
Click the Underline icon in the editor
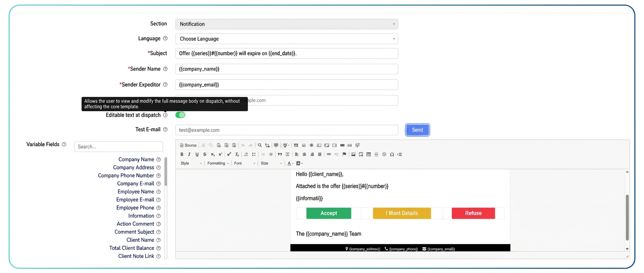click(x=197, y=154)
